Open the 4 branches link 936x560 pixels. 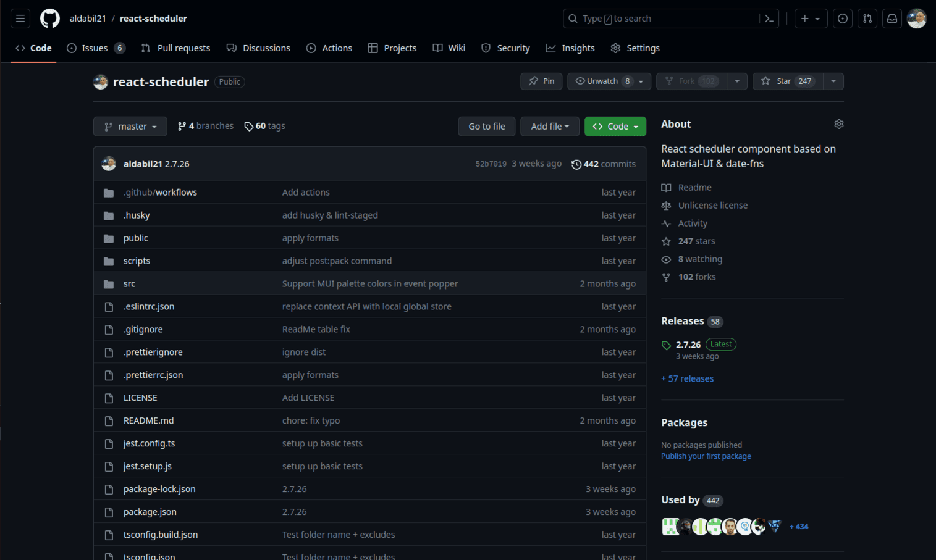click(206, 126)
